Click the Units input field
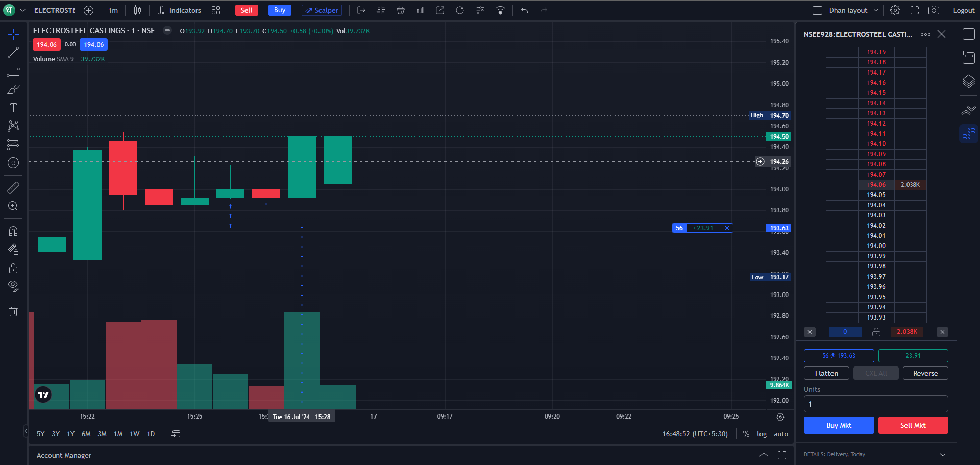The width and height of the screenshot is (980, 465). (x=876, y=404)
